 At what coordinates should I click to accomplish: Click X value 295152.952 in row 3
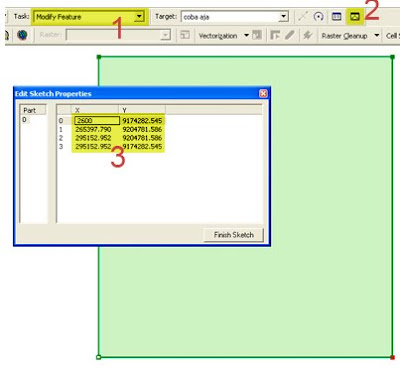click(x=93, y=147)
